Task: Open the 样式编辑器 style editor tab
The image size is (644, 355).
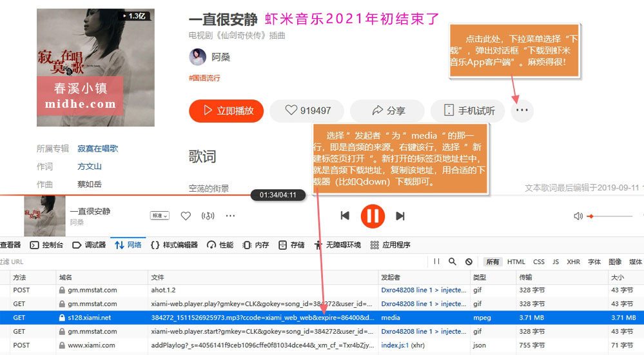Action: 174,245
